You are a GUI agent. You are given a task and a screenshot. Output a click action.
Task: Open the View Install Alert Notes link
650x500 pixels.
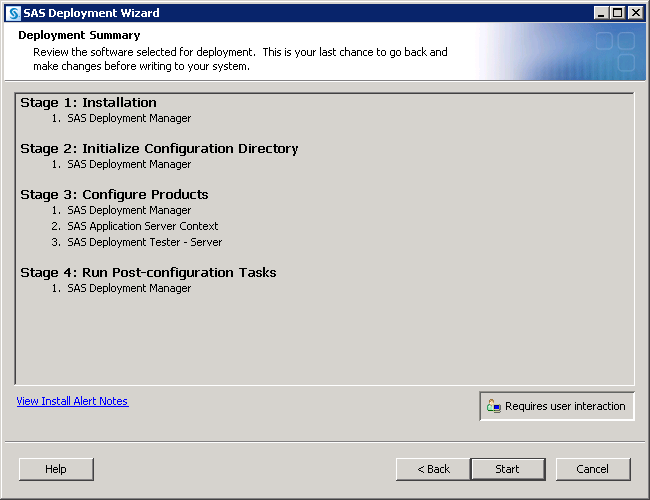click(72, 401)
